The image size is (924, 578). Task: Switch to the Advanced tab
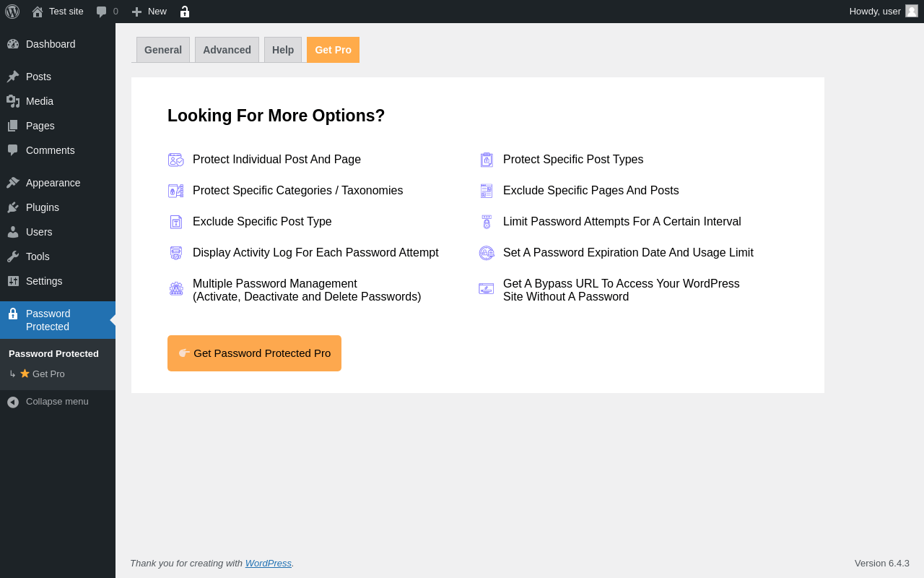pyautogui.click(x=227, y=50)
